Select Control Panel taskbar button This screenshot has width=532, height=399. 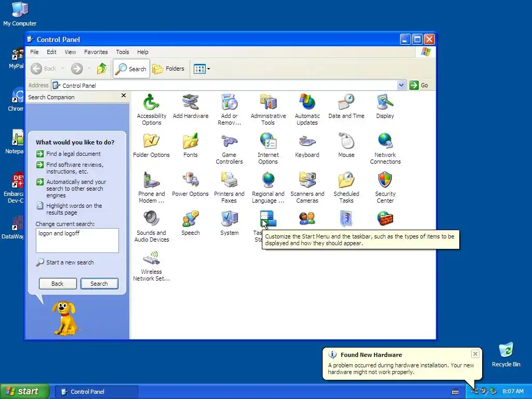pyautogui.click(x=96, y=392)
